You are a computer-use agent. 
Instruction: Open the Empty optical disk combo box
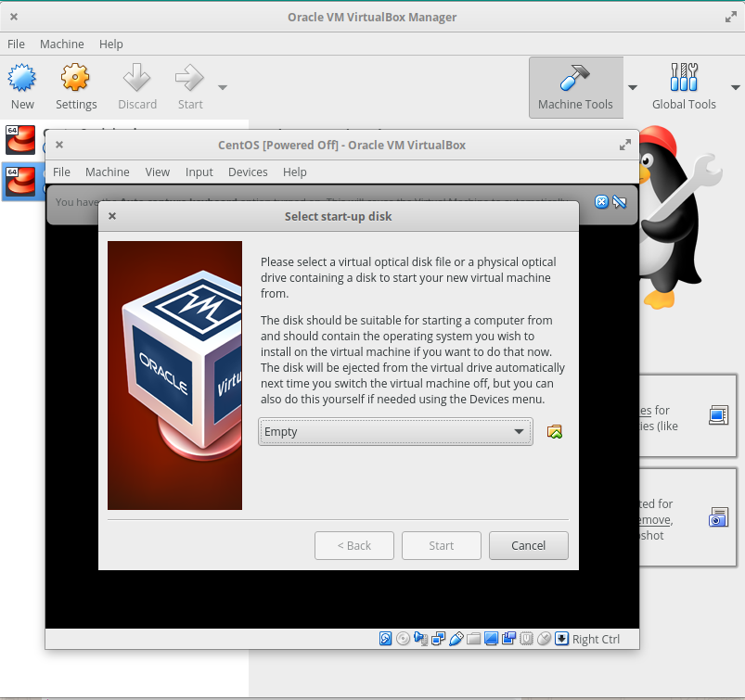coord(395,432)
